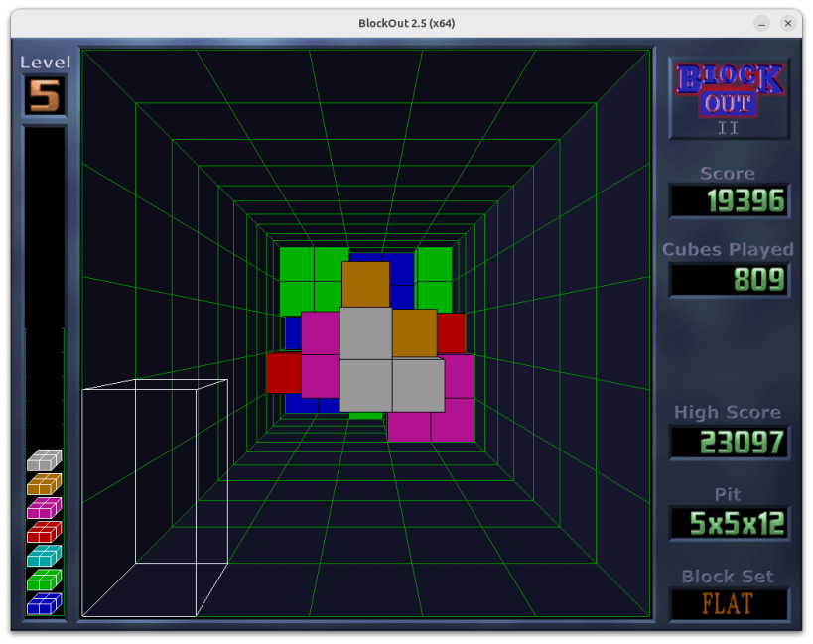Click the level number 5 display

[45, 96]
